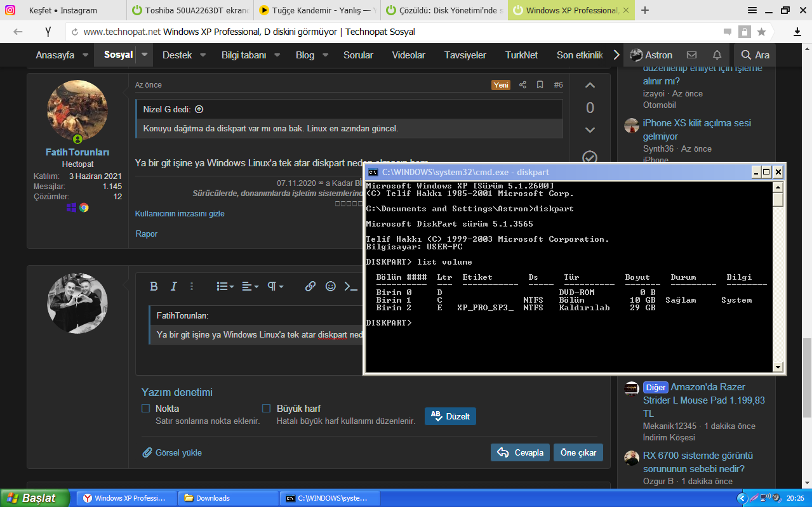This screenshot has width=812, height=507.
Task: Expand the Anasayfa menu dropdown arrow
Action: pyautogui.click(x=86, y=55)
